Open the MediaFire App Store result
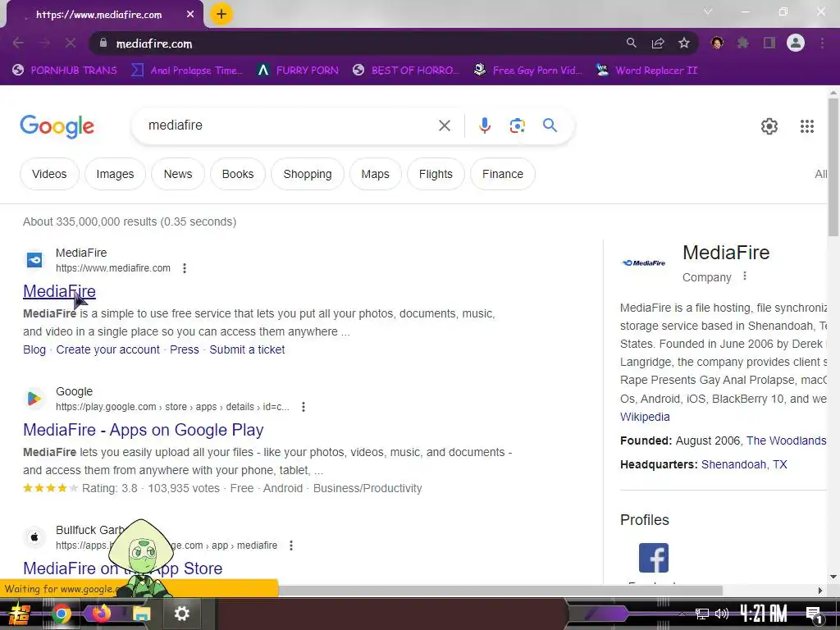Image resolution: width=840 pixels, height=630 pixels. [123, 568]
